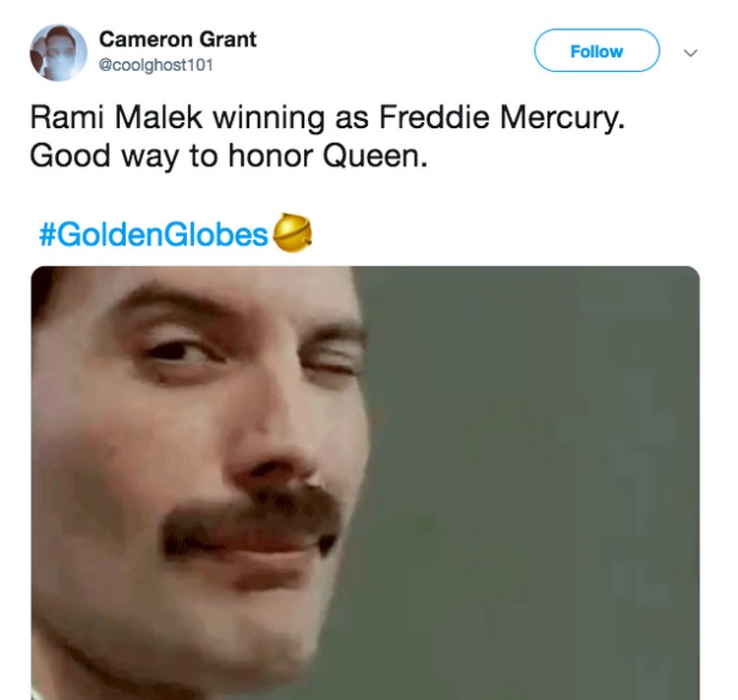Follow Cameron Grant's account
Viewport: 738px width, 700px height.
coord(597,50)
